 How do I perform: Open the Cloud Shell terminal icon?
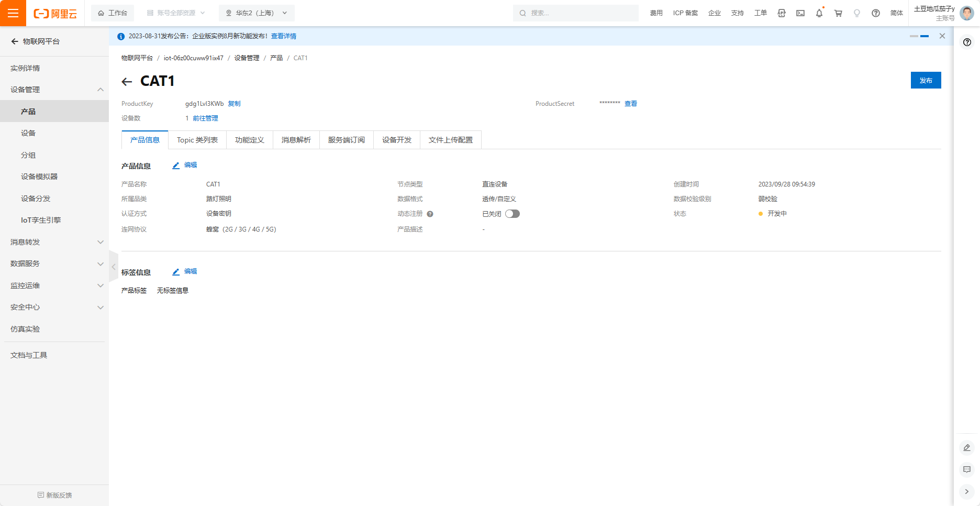click(x=800, y=13)
